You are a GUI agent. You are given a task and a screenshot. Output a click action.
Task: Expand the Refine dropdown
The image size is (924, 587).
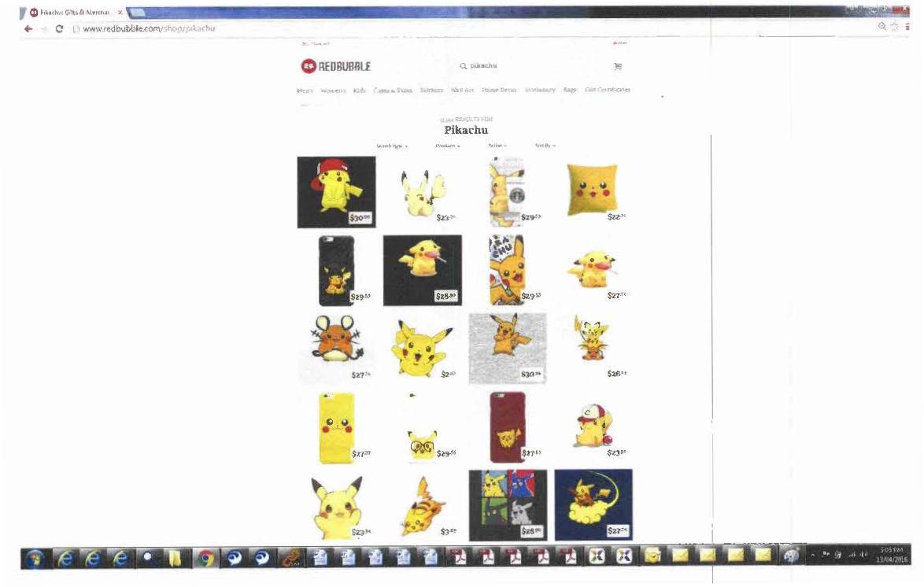point(497,146)
